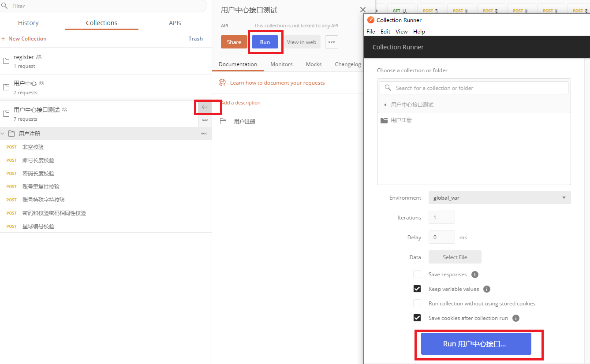The width and height of the screenshot is (590, 364).
Task: Enable Run collection without using stored cookies
Action: pos(417,303)
